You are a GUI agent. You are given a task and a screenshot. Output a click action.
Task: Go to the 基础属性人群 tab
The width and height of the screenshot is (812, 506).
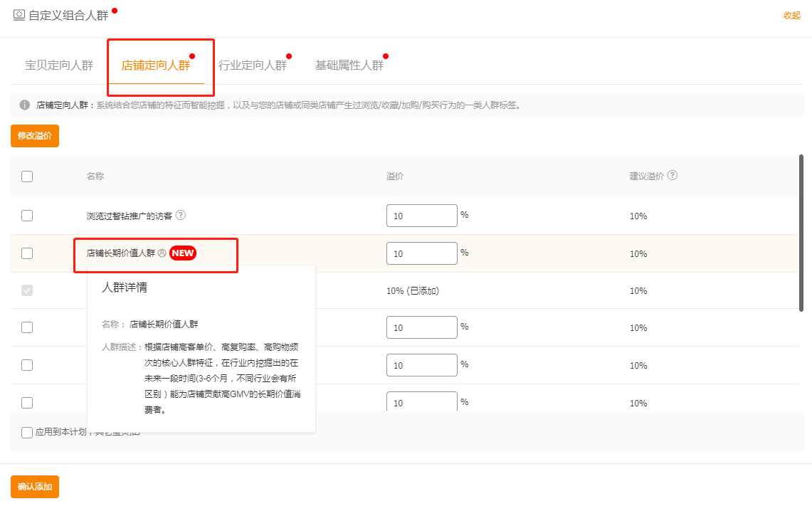[x=349, y=65]
